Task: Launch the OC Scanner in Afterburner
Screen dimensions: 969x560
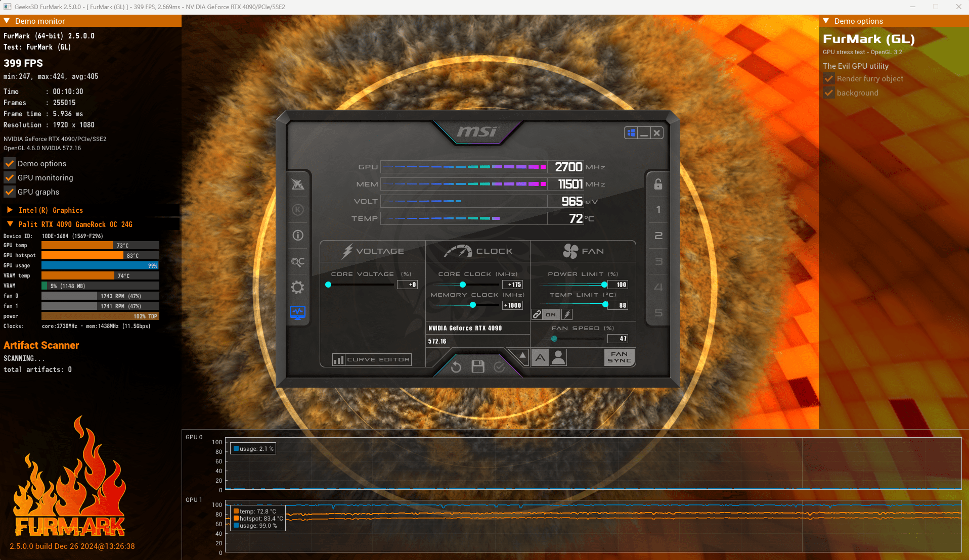Action: tap(298, 262)
